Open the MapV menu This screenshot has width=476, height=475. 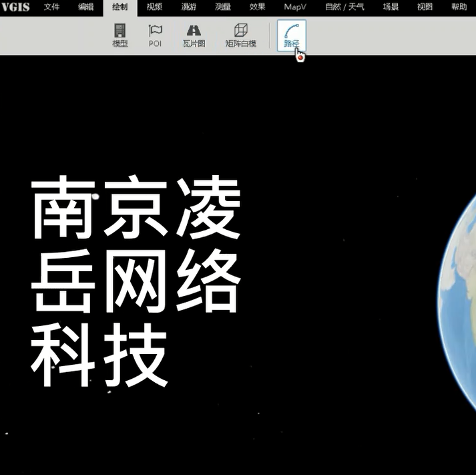pos(295,7)
